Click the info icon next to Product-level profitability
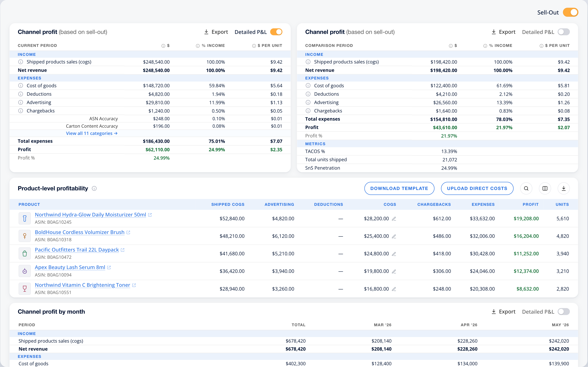Screen dimensions: 588x367 click(x=94, y=188)
